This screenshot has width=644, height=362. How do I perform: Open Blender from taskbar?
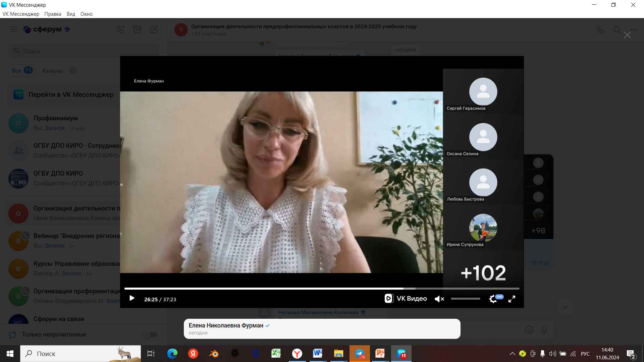click(214, 354)
